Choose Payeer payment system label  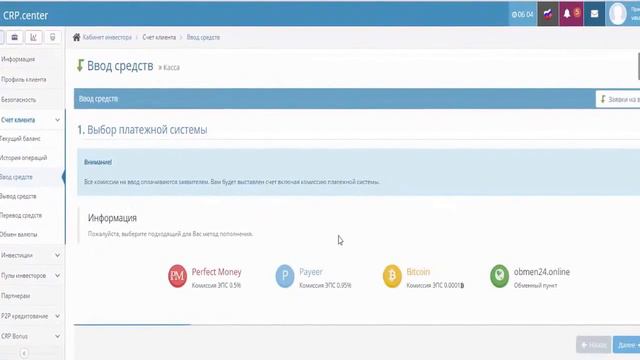coord(311,272)
